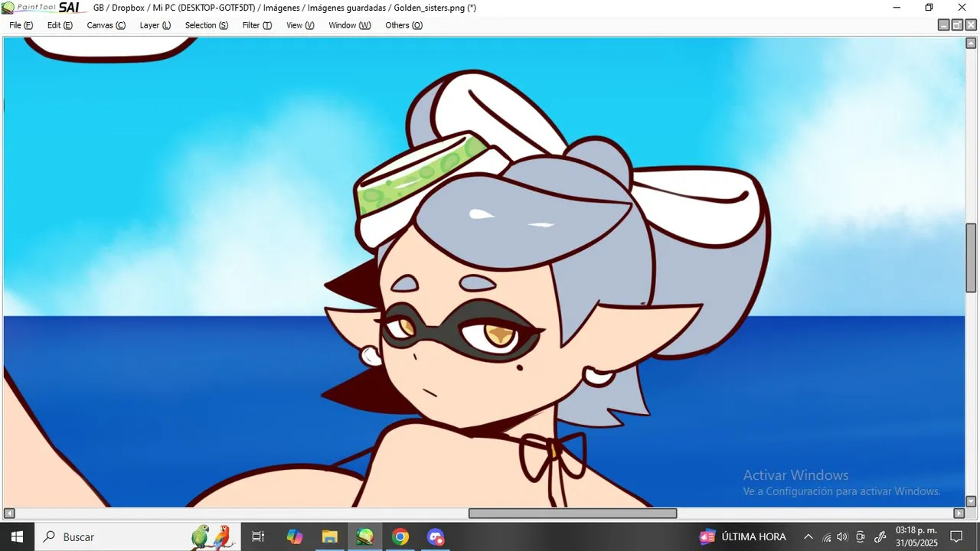Show hidden system tray icons
980x551 pixels.
[x=808, y=536]
